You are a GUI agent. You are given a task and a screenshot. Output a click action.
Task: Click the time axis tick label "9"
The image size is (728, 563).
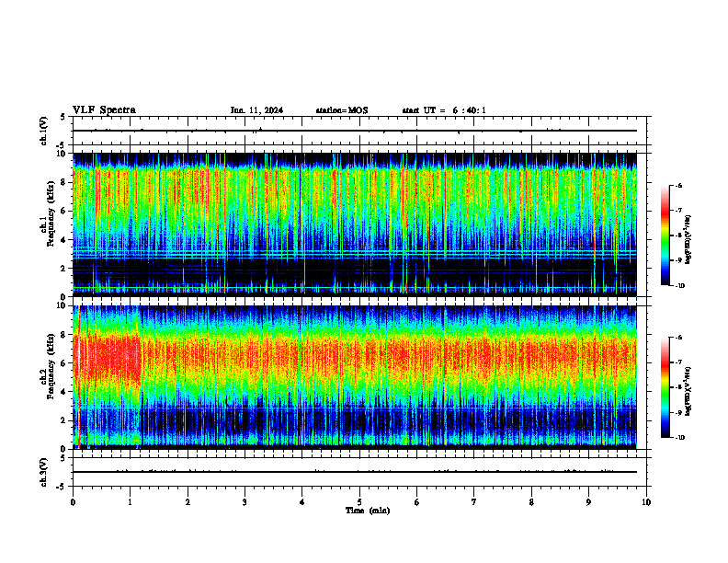(588, 502)
